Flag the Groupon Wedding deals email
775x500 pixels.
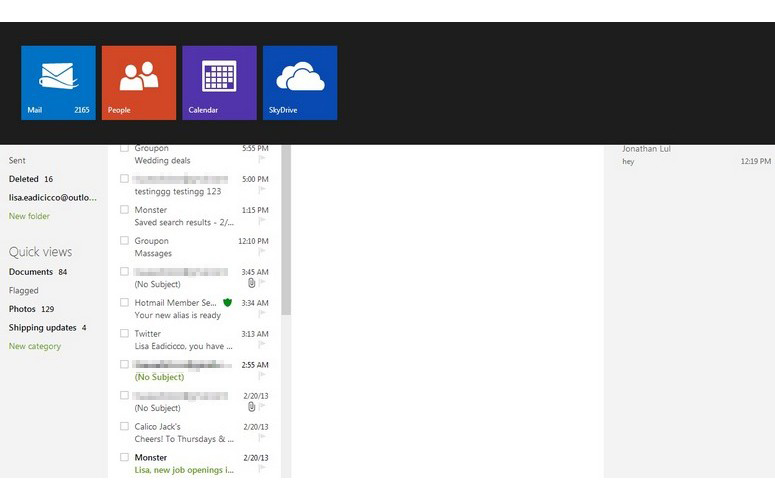[x=262, y=159]
